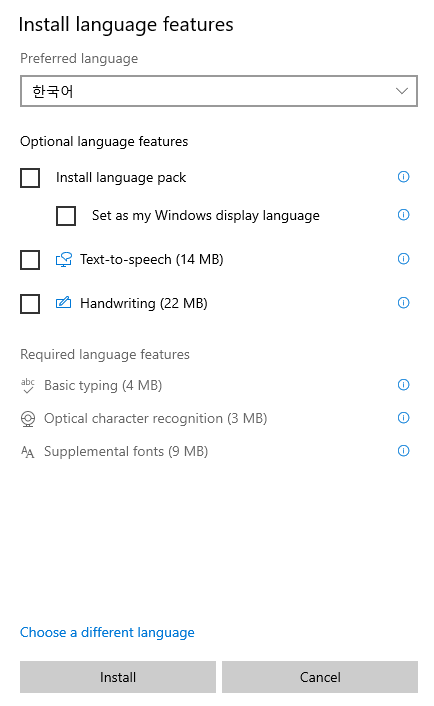Check Set as my Windows display language
The height and width of the screenshot is (706, 434).
click(x=66, y=216)
